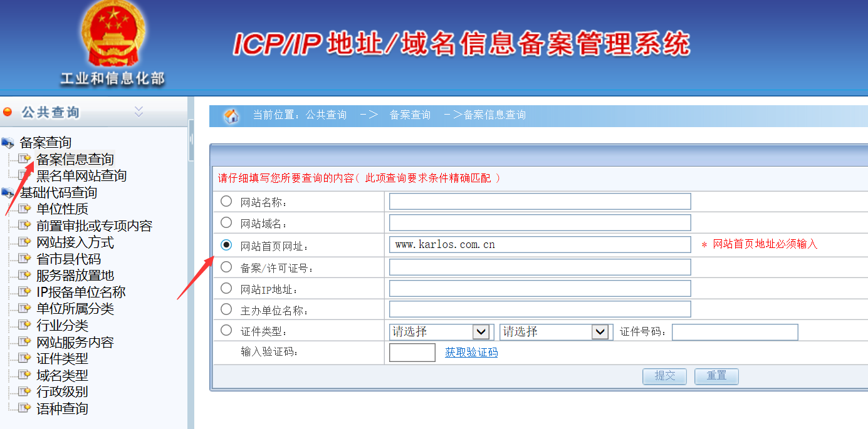Image resolution: width=868 pixels, height=429 pixels.
Task: Open 服务器放置地 query
Action: tap(75, 276)
